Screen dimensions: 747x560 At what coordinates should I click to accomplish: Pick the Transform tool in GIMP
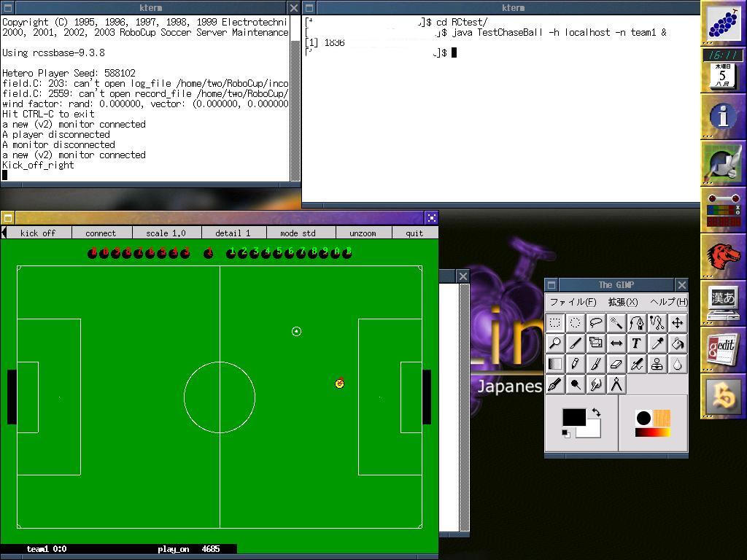pos(595,343)
